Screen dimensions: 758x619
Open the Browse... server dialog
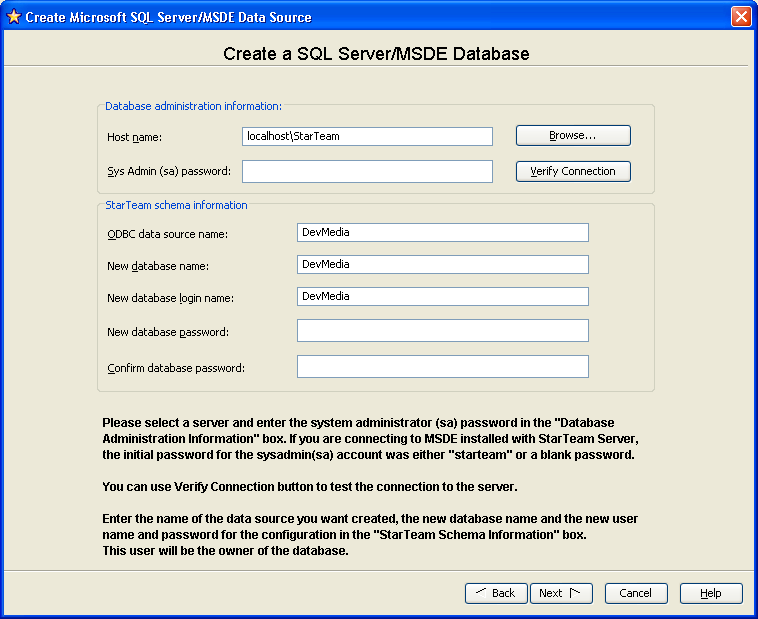pos(573,135)
